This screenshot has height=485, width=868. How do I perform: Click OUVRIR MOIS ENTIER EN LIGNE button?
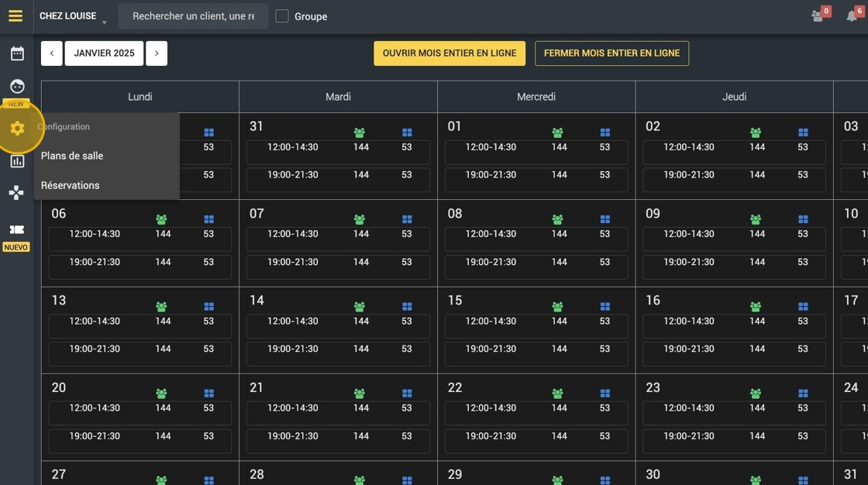[x=449, y=53]
